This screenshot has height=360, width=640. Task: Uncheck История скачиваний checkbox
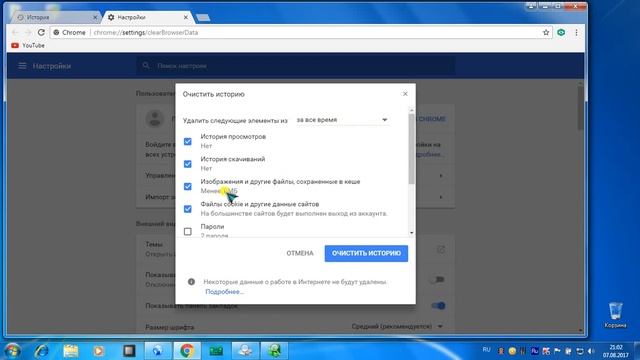point(188,164)
